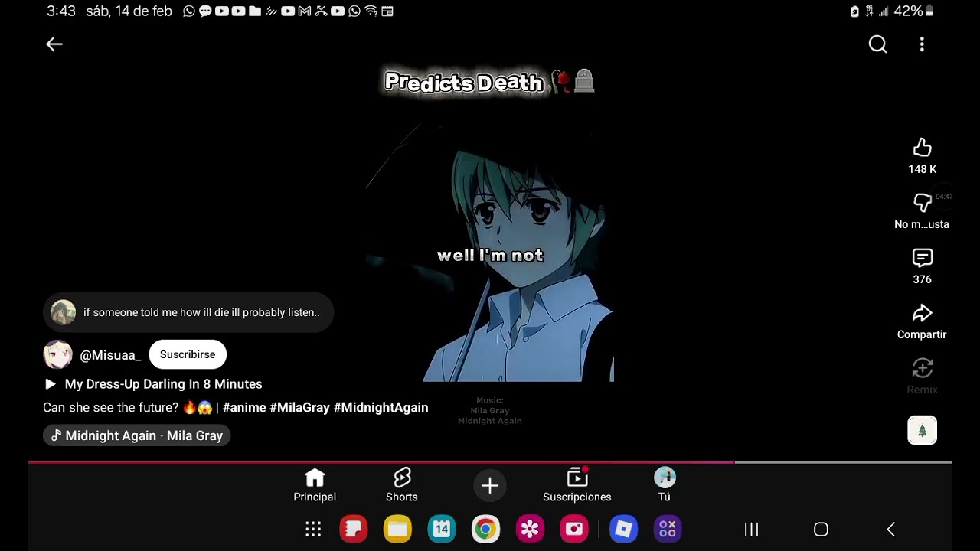Open the search magnifier icon
The image size is (980, 551).
click(x=877, y=44)
